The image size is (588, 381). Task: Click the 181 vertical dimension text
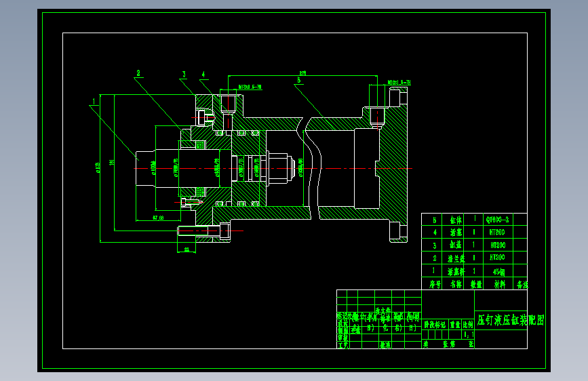point(112,163)
